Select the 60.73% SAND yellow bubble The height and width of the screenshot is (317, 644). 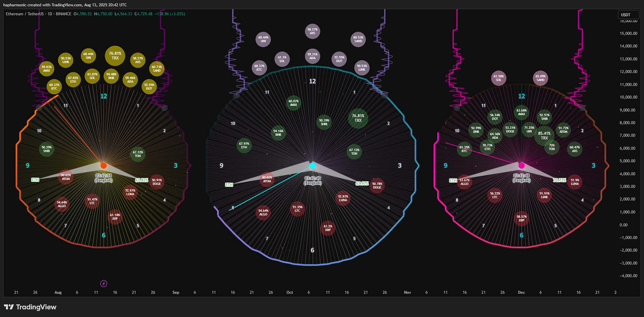pos(157,69)
